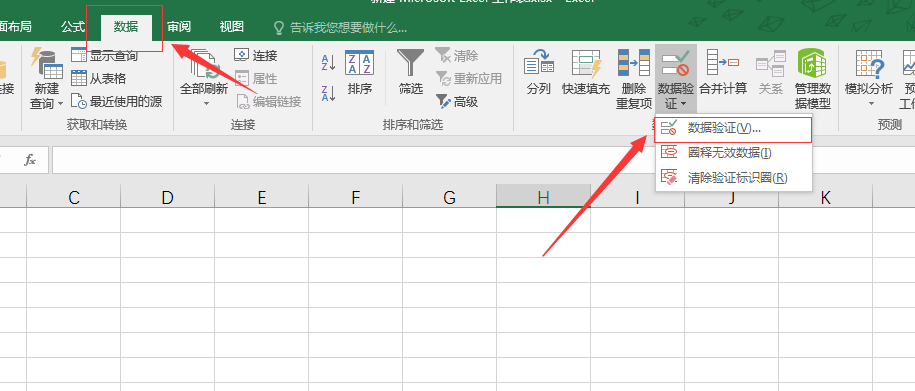Select column I header
Viewport: 915px width, 391px height.
[637, 198]
